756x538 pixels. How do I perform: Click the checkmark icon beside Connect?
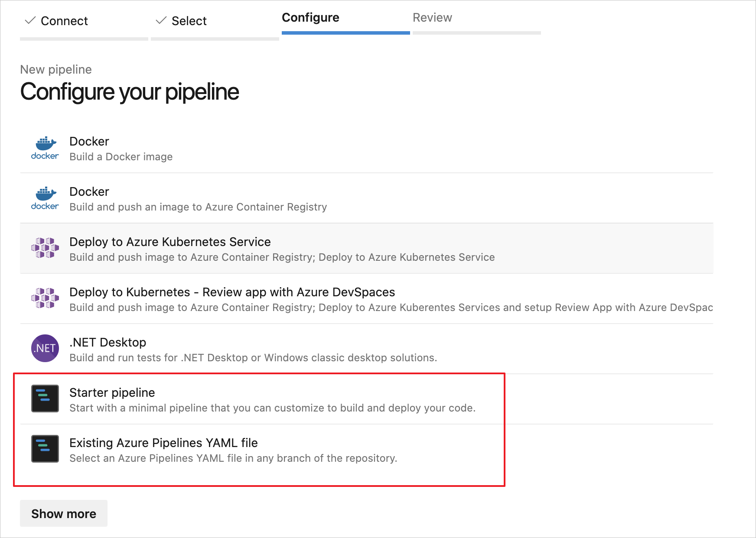click(x=30, y=20)
